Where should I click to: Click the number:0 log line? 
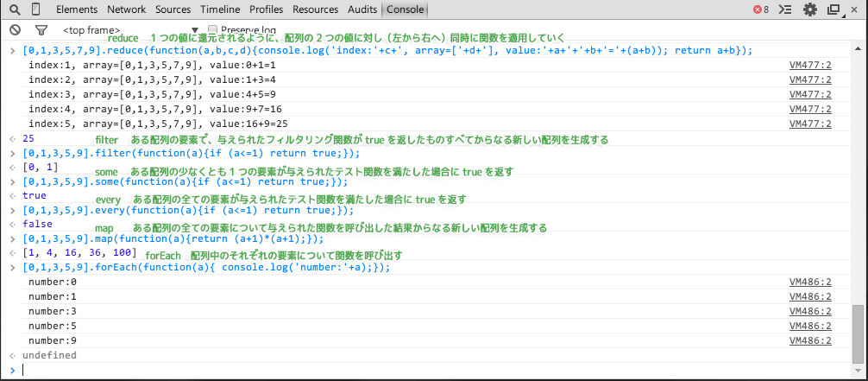tap(53, 283)
